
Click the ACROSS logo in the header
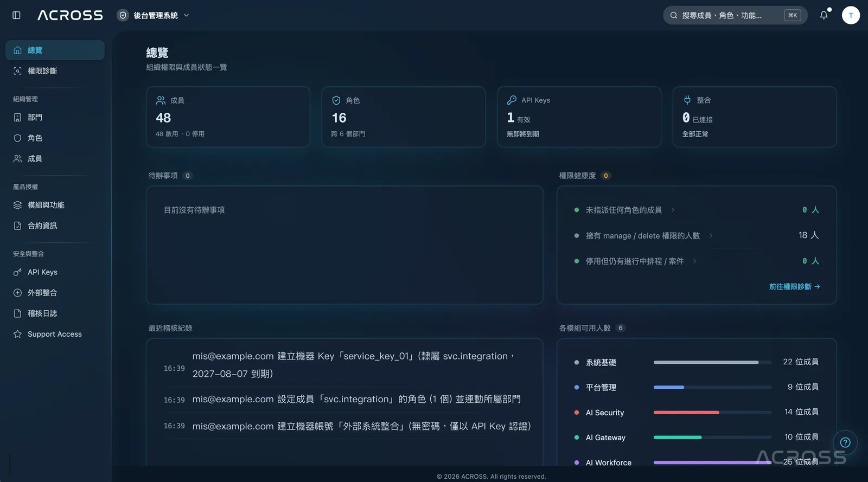click(x=70, y=15)
